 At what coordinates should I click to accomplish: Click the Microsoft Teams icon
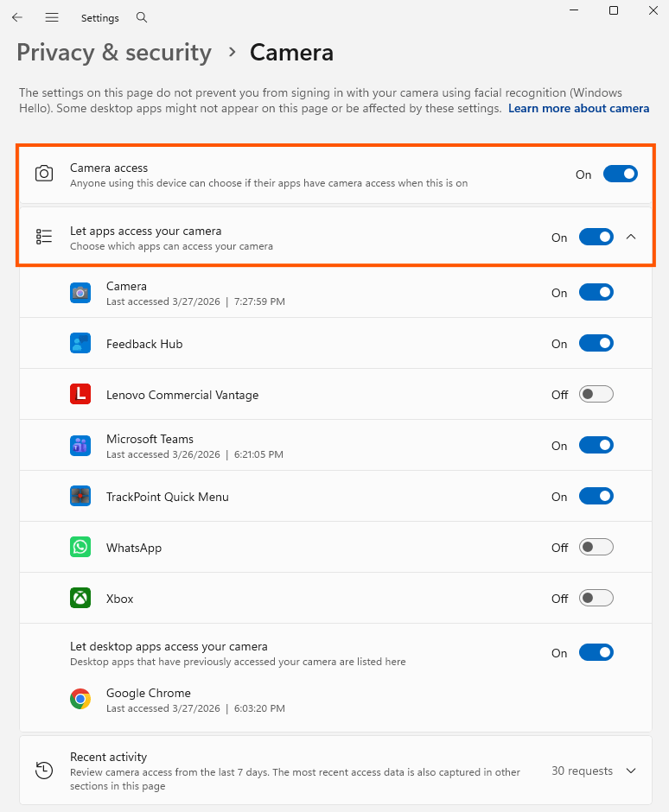tap(80, 445)
